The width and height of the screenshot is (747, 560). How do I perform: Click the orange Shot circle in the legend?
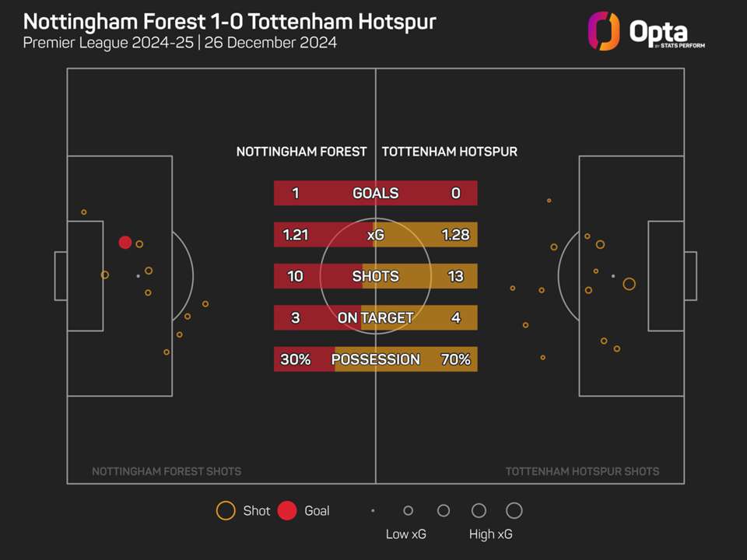tap(226, 511)
